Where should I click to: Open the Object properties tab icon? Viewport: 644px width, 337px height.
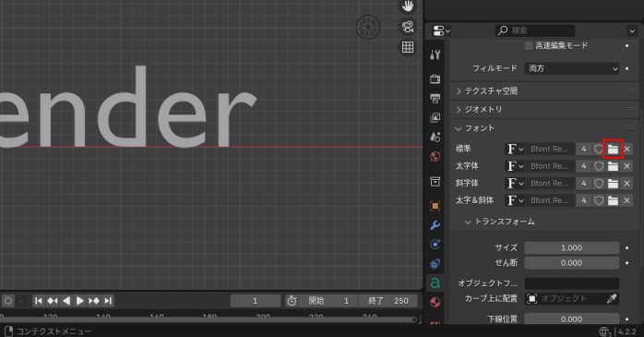point(435,206)
